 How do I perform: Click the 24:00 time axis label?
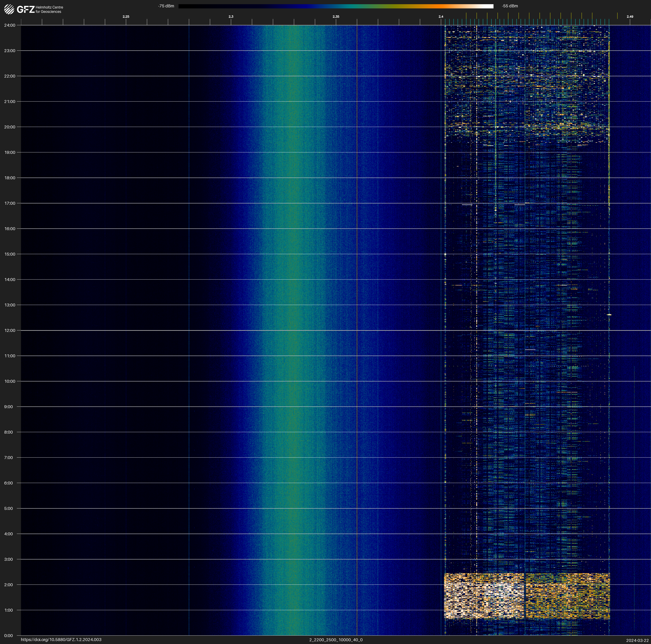click(10, 25)
